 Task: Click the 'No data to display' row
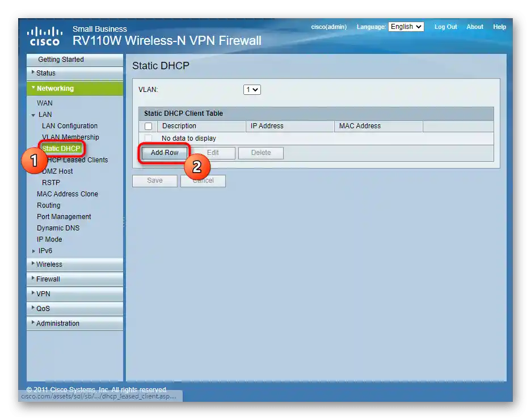point(316,138)
